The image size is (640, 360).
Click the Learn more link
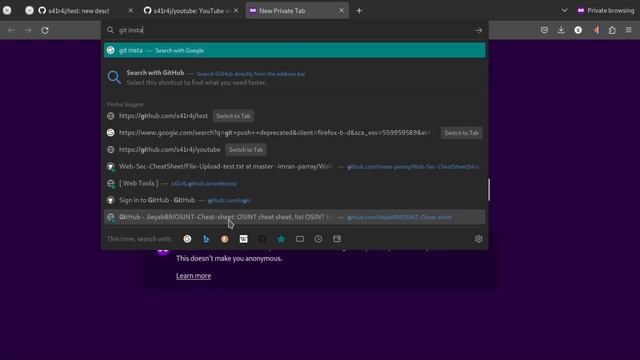193,276
